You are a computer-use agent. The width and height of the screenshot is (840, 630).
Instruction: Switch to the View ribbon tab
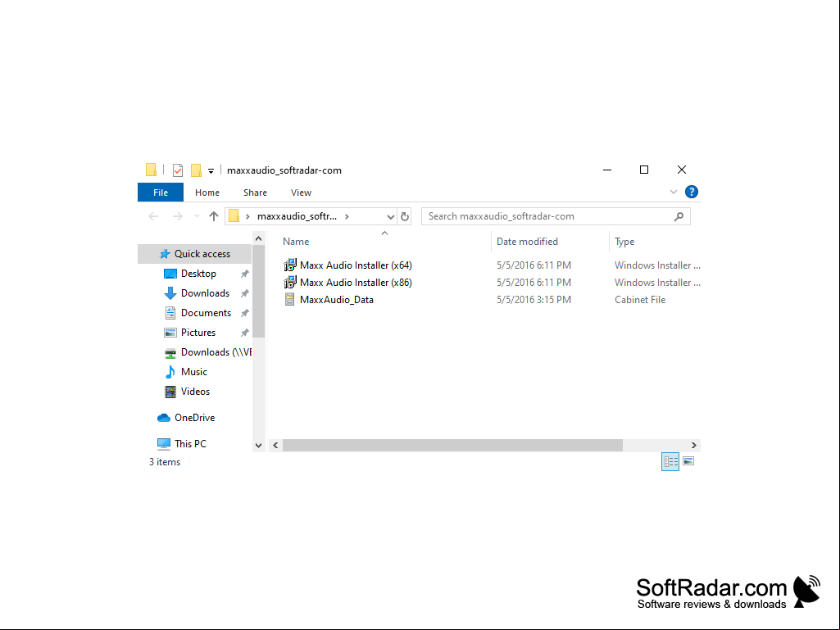(x=301, y=193)
